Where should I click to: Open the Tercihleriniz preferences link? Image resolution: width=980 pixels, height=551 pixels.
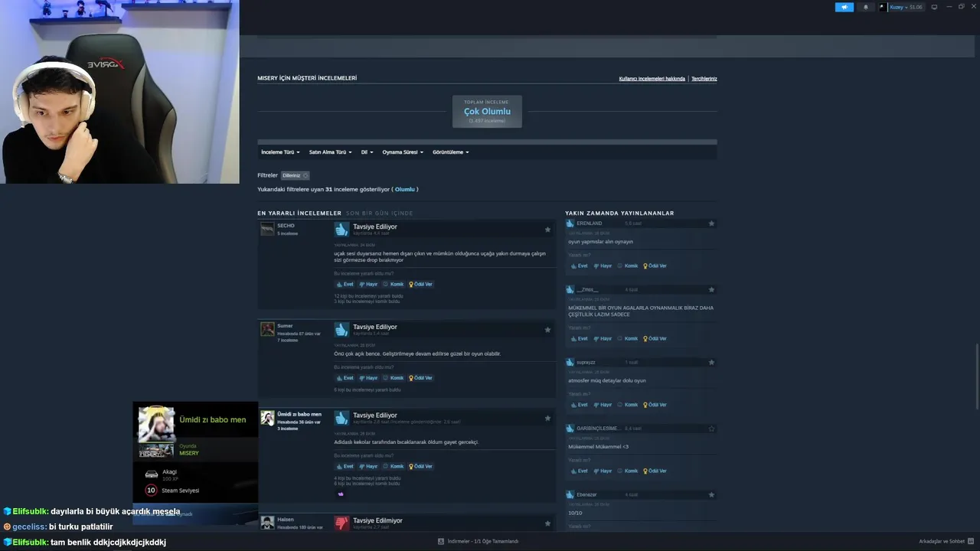point(704,79)
